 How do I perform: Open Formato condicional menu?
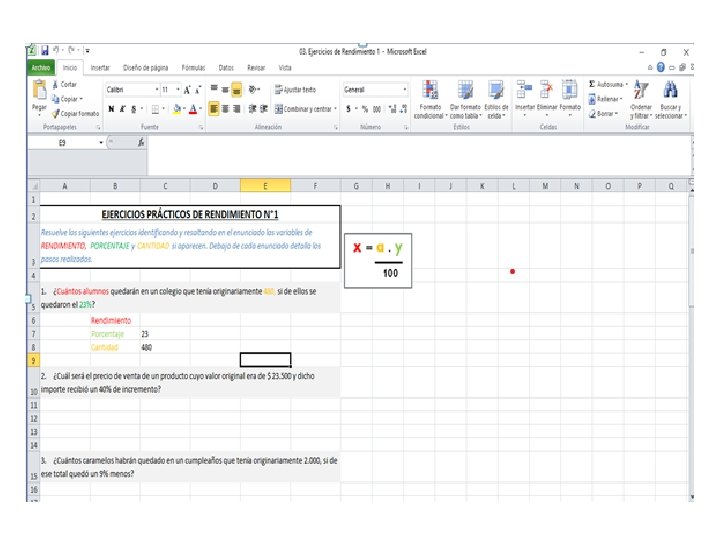click(430, 99)
